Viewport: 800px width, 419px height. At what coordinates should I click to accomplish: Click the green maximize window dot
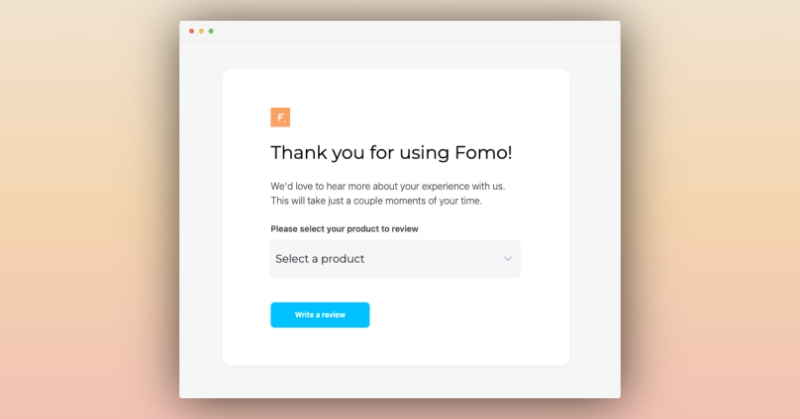211,31
